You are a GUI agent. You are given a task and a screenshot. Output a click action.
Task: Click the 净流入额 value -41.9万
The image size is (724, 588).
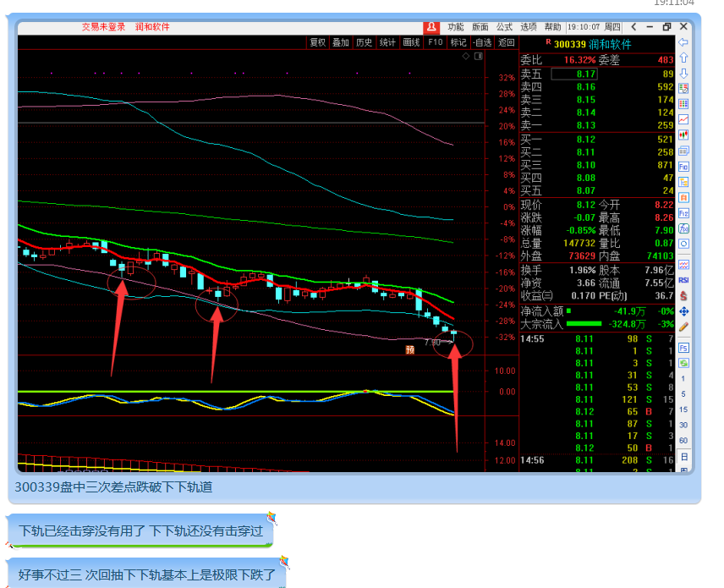[630, 312]
